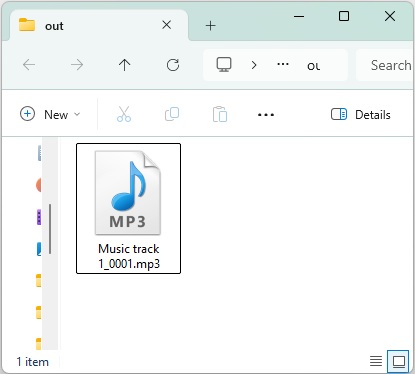415x374 pixels.
Task: Toggle the Details pane
Action: (361, 114)
